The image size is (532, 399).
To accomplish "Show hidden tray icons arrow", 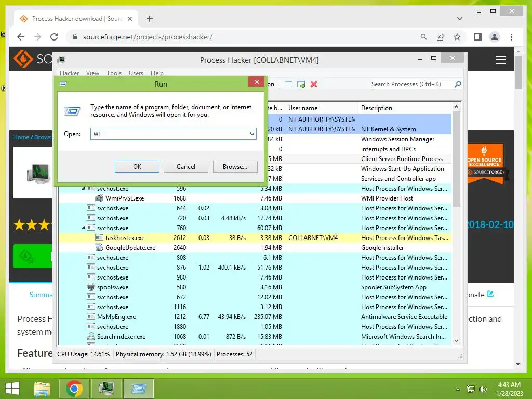I will coord(458,389).
